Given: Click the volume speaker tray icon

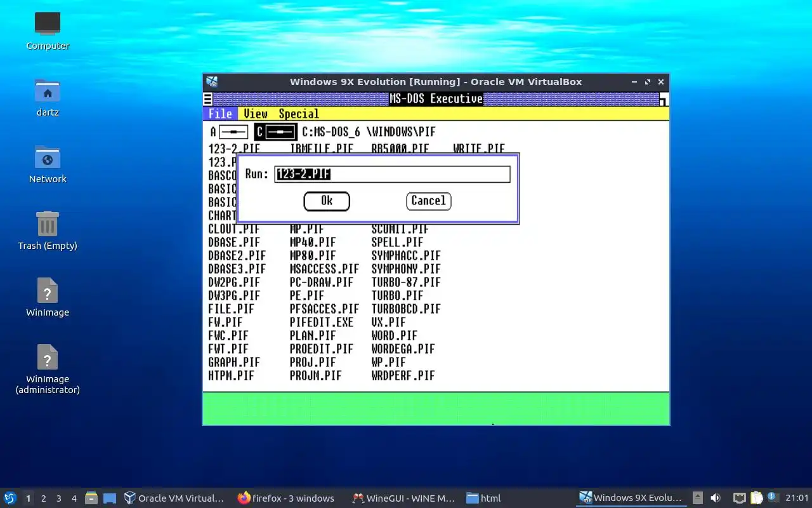Looking at the screenshot, I should [x=716, y=498].
